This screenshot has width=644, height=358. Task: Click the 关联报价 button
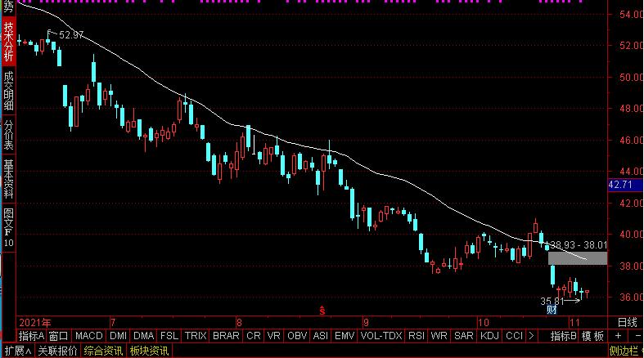point(58,351)
